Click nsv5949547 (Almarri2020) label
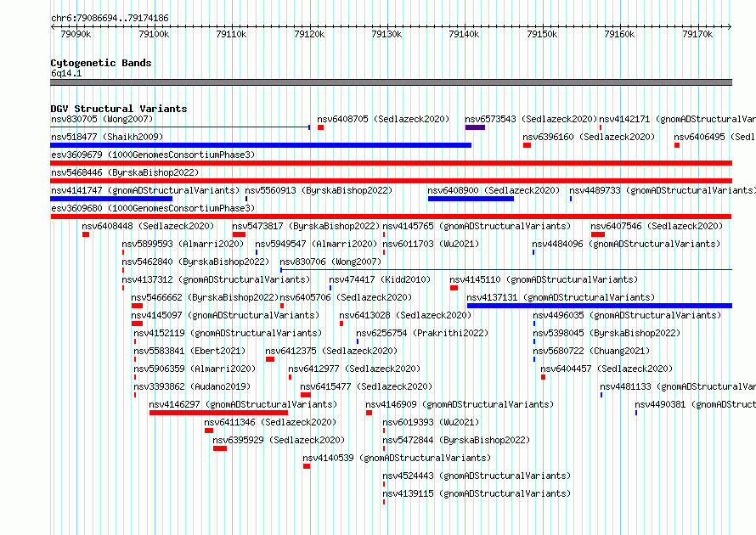This screenshot has width=756, height=535. tap(316, 244)
